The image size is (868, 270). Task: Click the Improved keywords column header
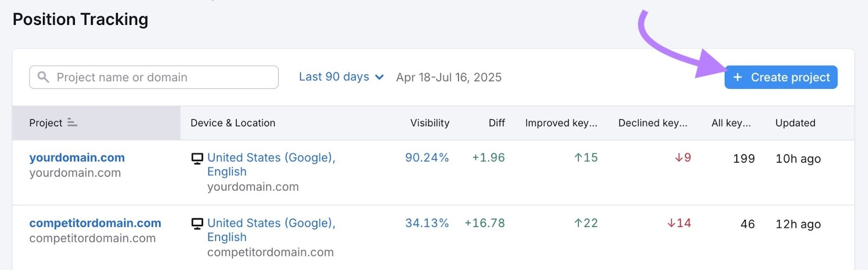click(x=561, y=123)
